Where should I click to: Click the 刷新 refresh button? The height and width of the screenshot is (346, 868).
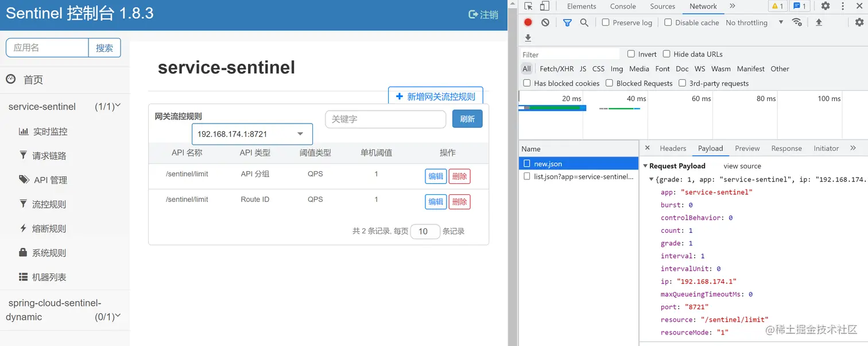(467, 119)
